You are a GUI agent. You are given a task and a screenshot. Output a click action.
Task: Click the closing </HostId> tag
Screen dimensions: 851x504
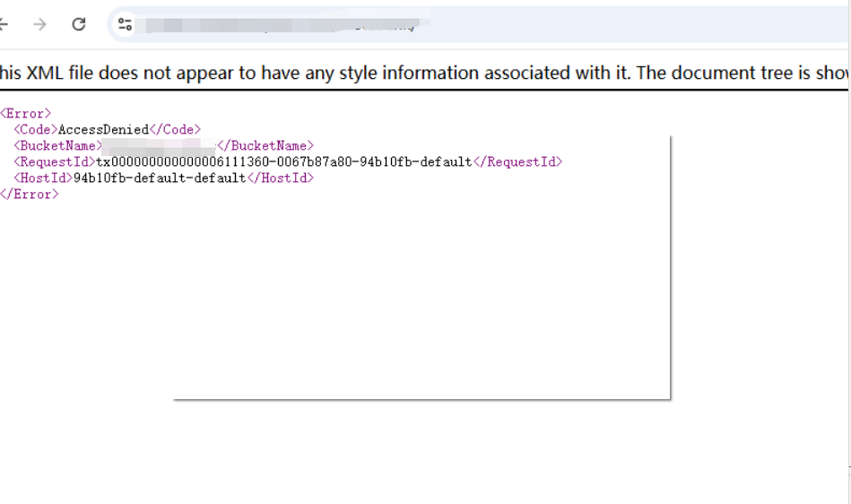coord(280,178)
